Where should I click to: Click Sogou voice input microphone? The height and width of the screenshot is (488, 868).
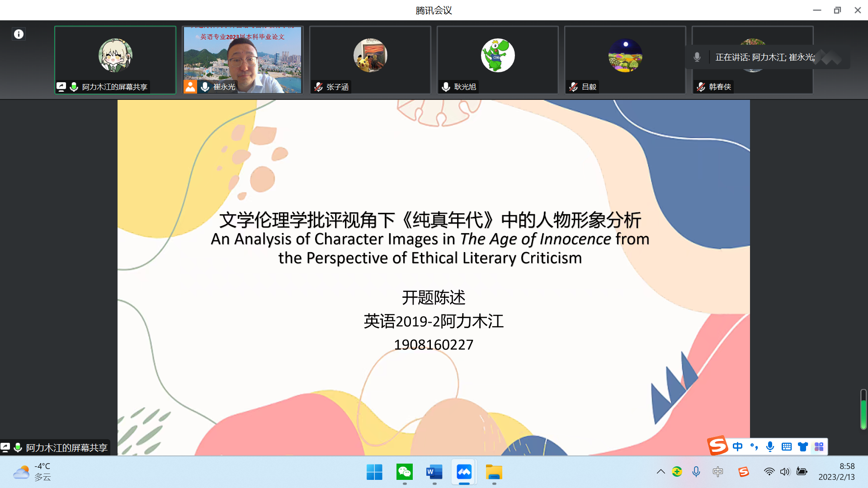pyautogui.click(x=770, y=447)
